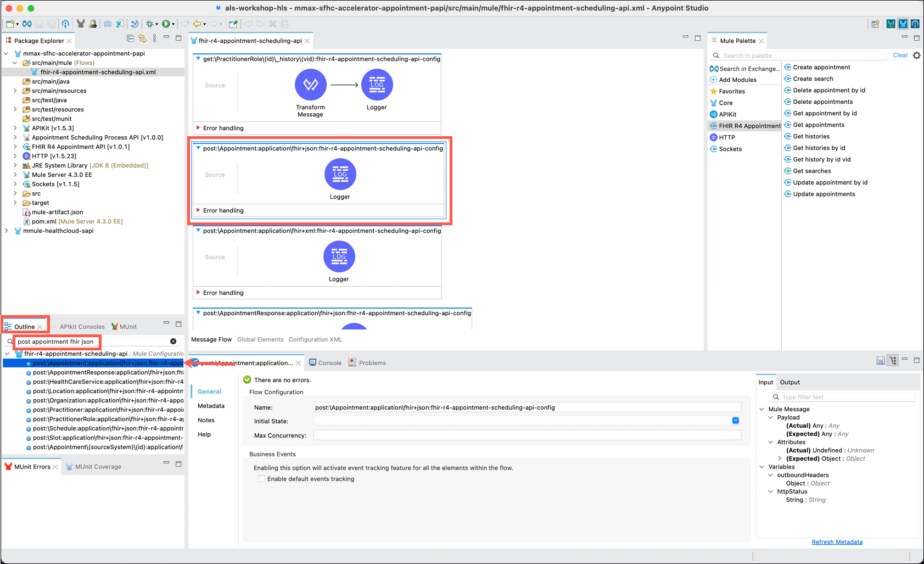
Task: Clear the Outline search filter text
Action: (173, 342)
